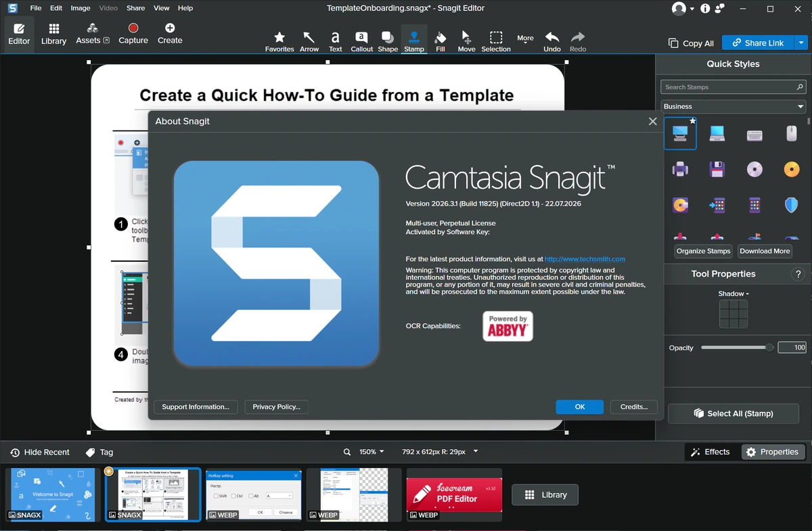Select the Arrow tool
This screenshot has width=812, height=531.
309,41
